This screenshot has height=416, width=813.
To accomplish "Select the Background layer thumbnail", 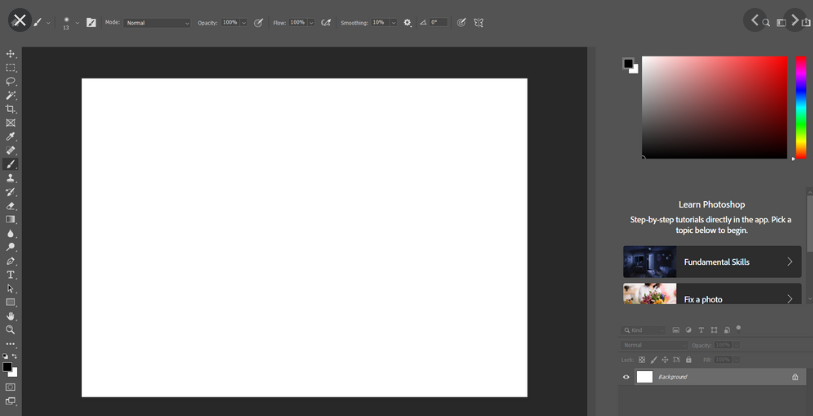I will tap(645, 377).
